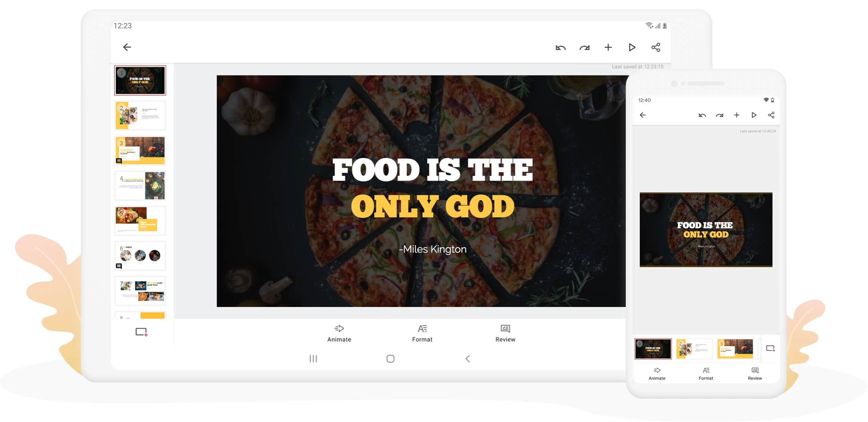Screen dimensions: 868x422
Task: Select slide 7 thumbnail on tablet
Action: click(x=140, y=291)
